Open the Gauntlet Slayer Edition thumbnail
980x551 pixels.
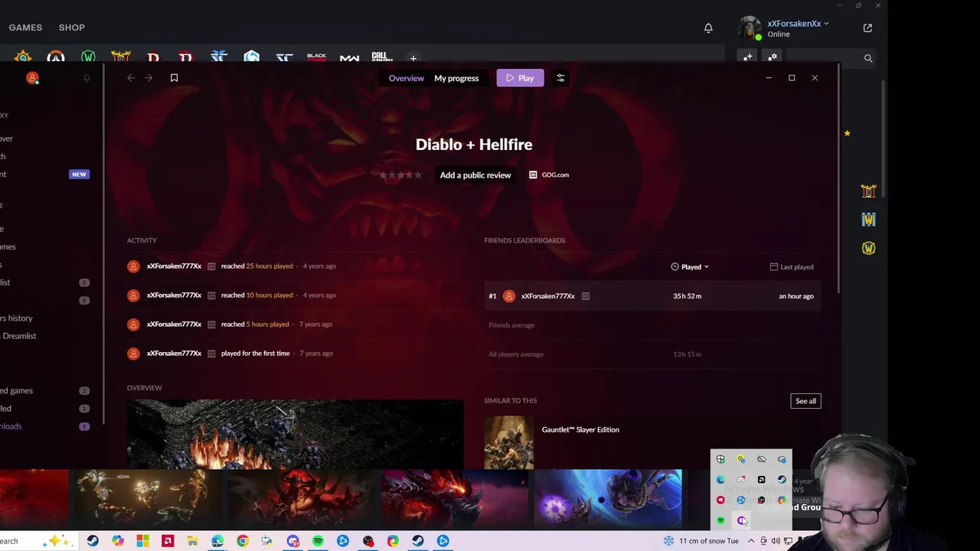[509, 442]
